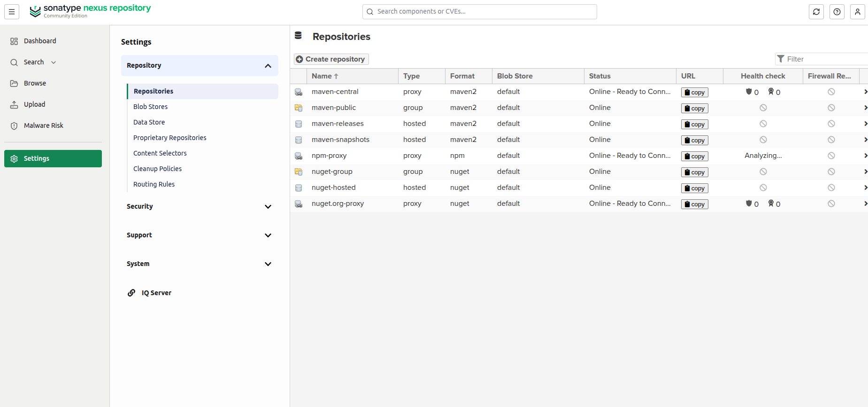
Task: Open Routing Rules settings
Action: (x=154, y=184)
